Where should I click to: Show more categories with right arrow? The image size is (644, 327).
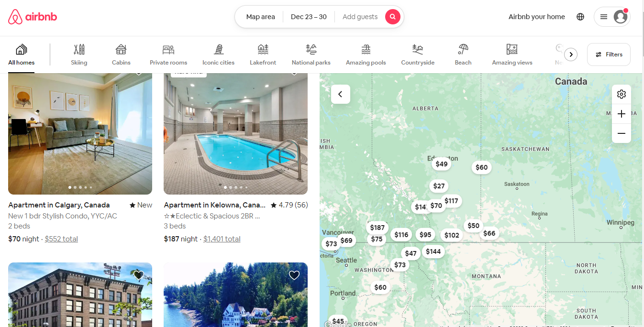(x=571, y=54)
